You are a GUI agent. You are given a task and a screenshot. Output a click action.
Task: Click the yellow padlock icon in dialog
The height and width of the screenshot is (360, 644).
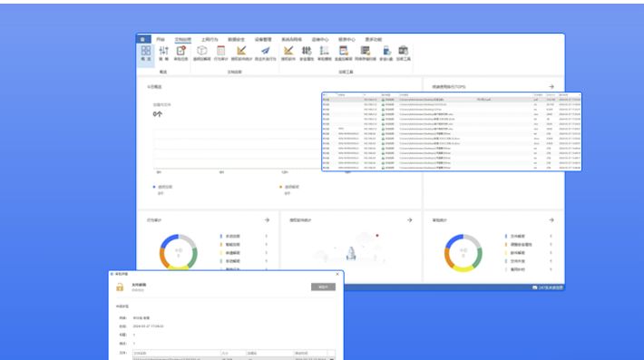click(120, 287)
